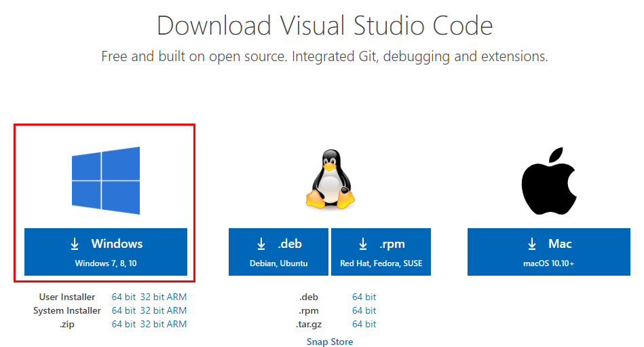Screen dimensions: 644x347
Task: Open the 64 bit User Installer link
Action: tap(124, 297)
